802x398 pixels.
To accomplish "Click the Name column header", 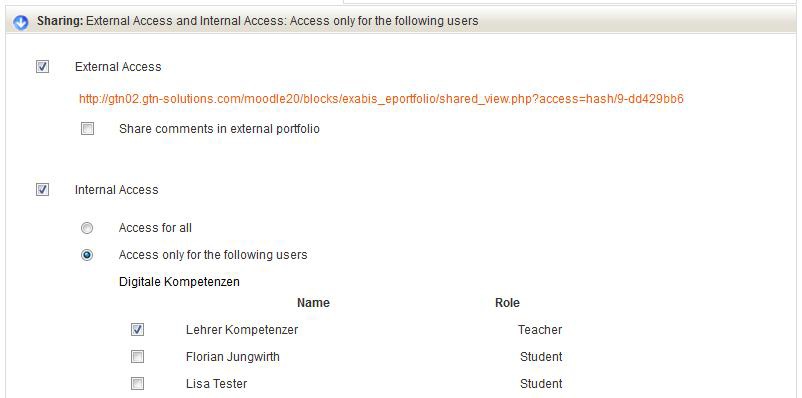I will point(313,303).
